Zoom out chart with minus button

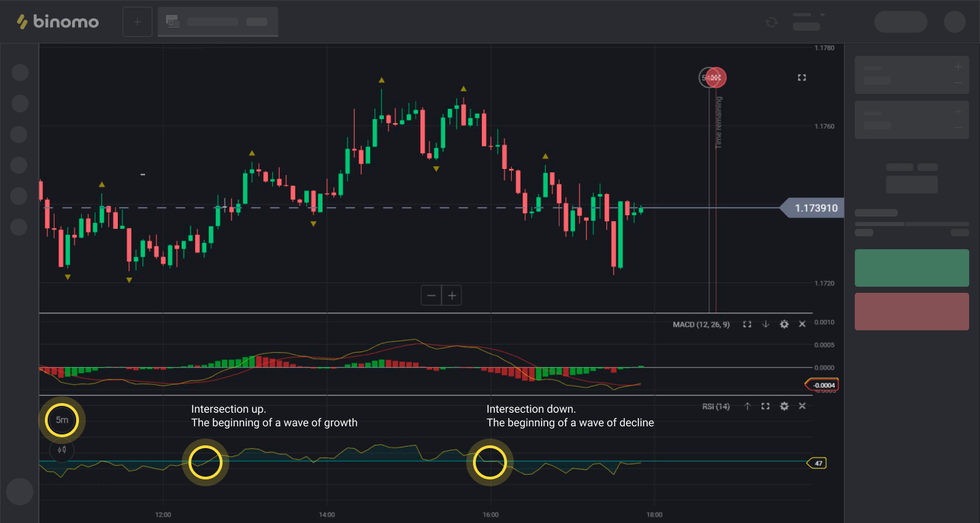(x=431, y=296)
